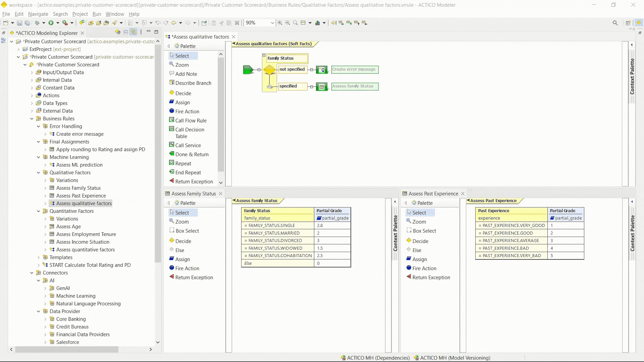Expand the Templates tree node
Viewport: 644px width, 362px height.
39,257
